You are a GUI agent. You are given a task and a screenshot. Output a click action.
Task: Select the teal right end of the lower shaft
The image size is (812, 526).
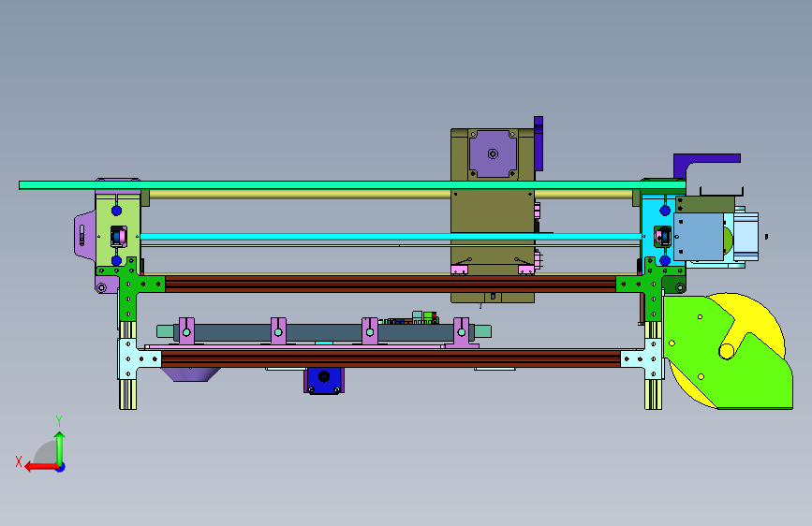pos(482,331)
